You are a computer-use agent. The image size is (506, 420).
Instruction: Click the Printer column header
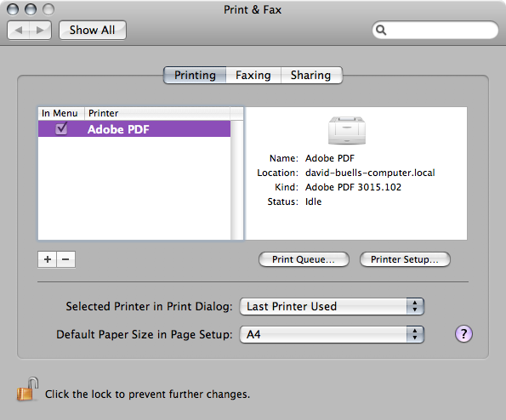(157, 113)
